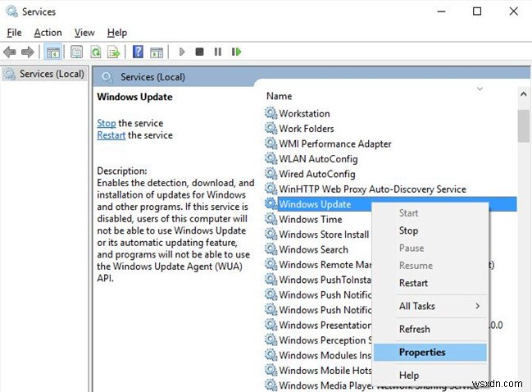The width and height of the screenshot is (532, 392).
Task: Click the Forward arrow in toolbar
Action: click(28, 52)
